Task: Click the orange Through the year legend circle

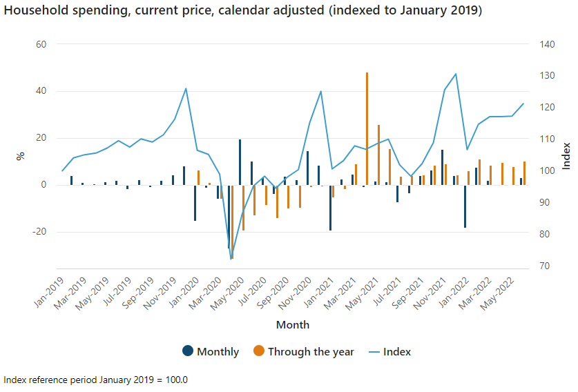Action: point(259,351)
